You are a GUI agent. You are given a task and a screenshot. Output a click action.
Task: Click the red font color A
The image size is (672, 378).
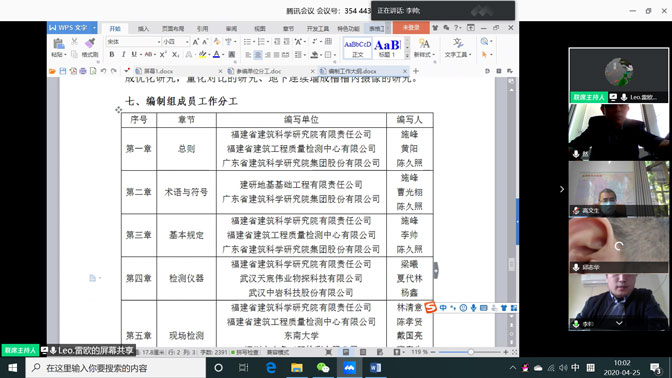point(216,54)
